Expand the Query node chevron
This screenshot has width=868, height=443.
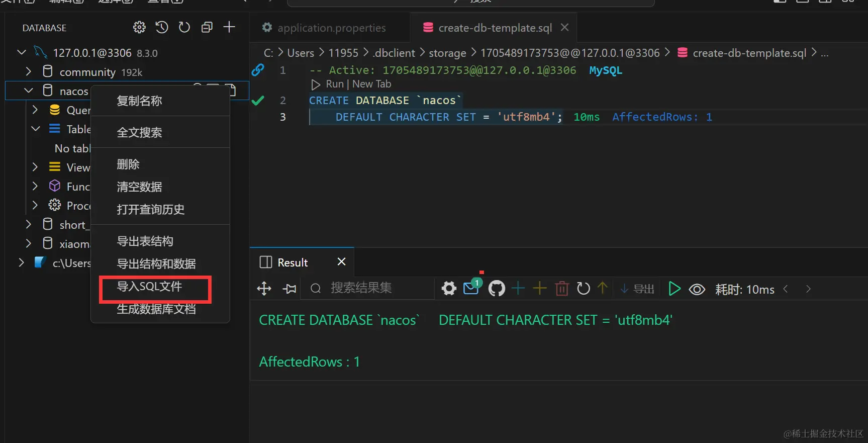[35, 110]
